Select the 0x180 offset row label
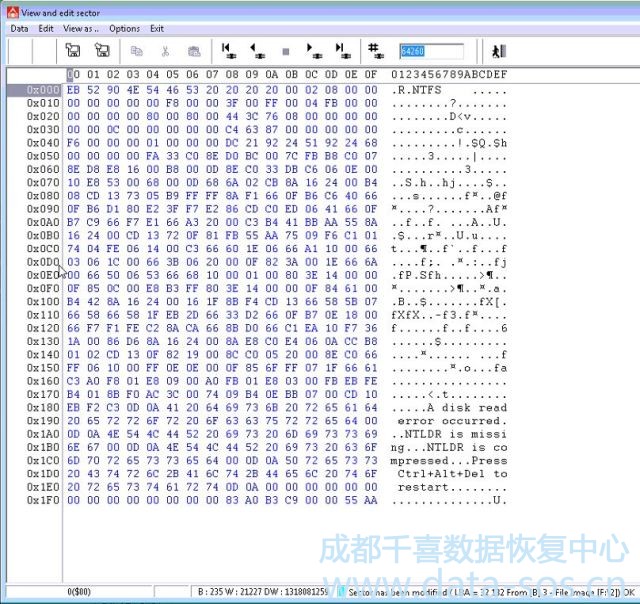This screenshot has width=640, height=604. pyautogui.click(x=43, y=407)
